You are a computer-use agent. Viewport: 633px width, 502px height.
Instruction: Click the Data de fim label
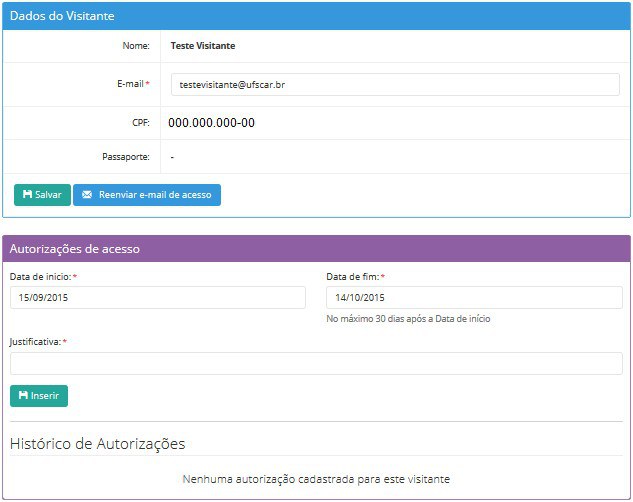(x=353, y=277)
